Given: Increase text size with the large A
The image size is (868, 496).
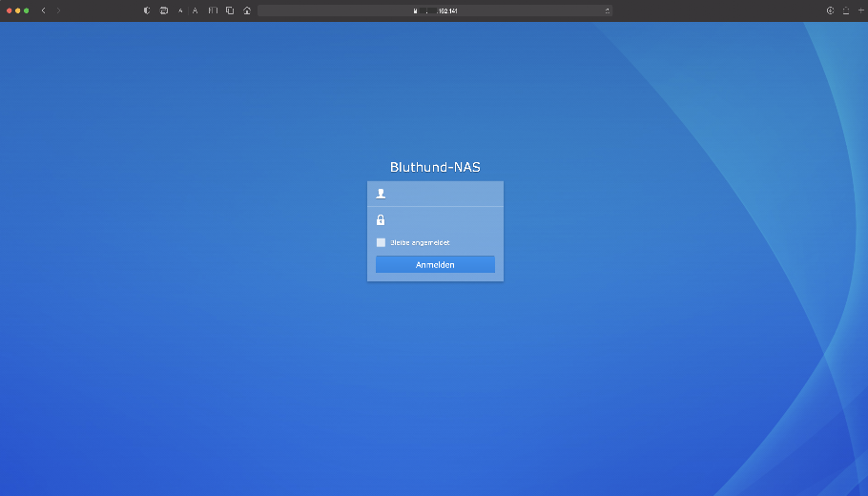Looking at the screenshot, I should tap(195, 10).
